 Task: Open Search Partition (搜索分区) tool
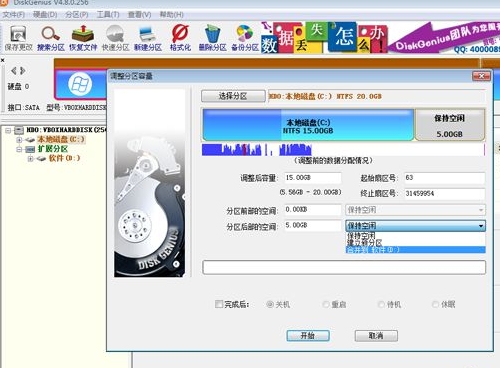(x=51, y=38)
